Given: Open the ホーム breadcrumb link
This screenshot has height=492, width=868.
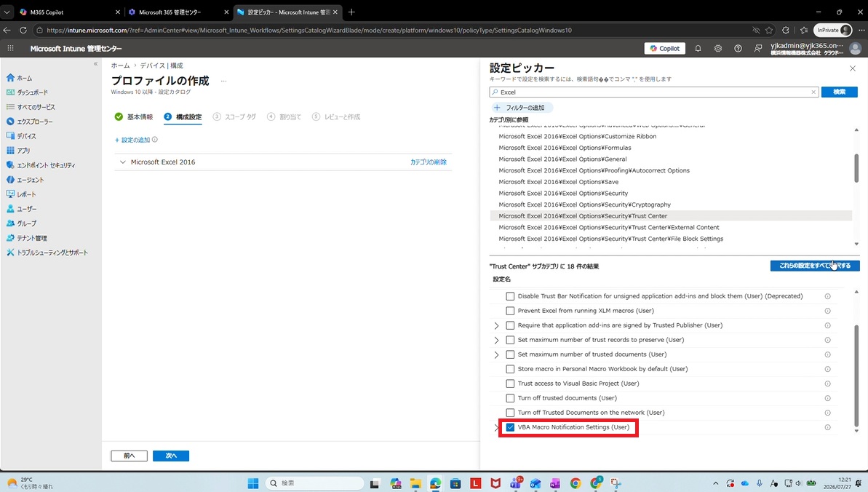Looking at the screenshot, I should [x=120, y=66].
